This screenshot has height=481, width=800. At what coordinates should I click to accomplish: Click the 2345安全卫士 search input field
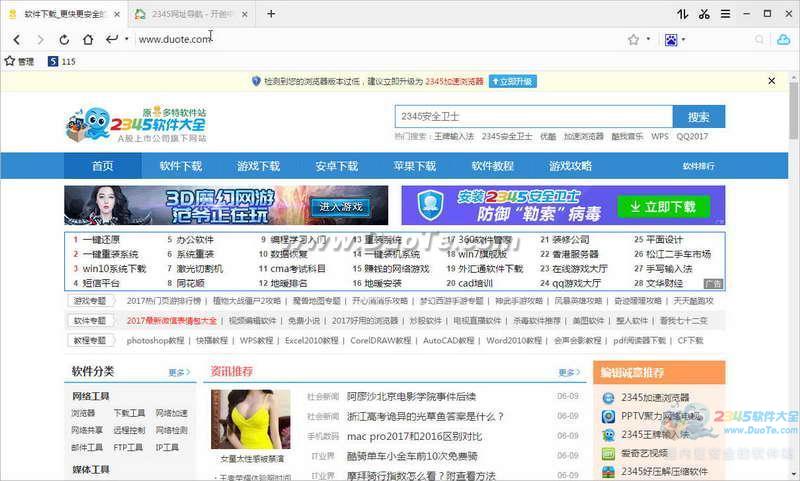pyautogui.click(x=532, y=116)
